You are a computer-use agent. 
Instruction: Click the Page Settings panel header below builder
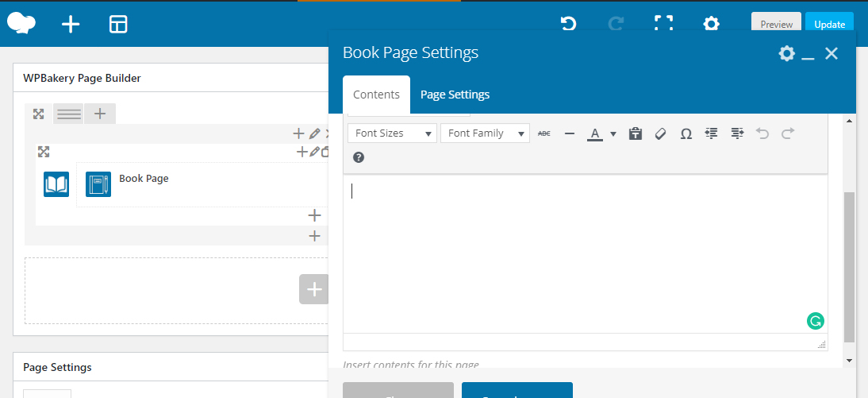pos(171,367)
